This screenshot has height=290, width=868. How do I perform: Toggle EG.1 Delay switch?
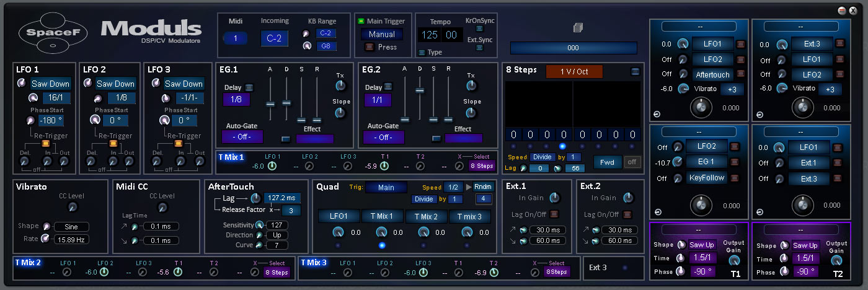click(249, 87)
